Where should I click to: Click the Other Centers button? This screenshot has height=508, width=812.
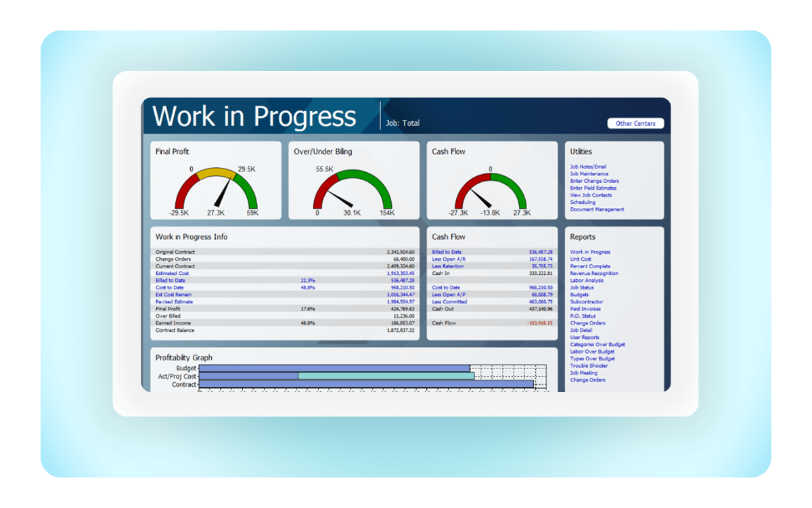[635, 123]
